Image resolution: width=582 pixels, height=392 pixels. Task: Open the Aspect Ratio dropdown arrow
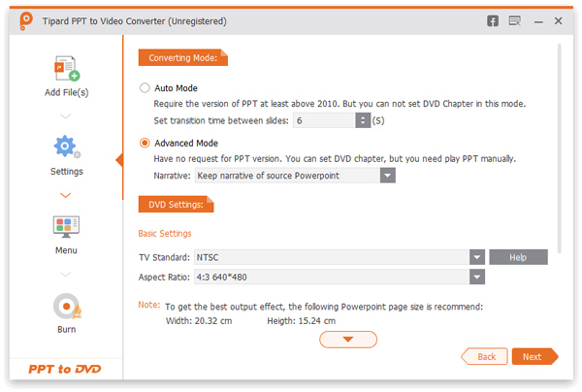[x=477, y=277]
